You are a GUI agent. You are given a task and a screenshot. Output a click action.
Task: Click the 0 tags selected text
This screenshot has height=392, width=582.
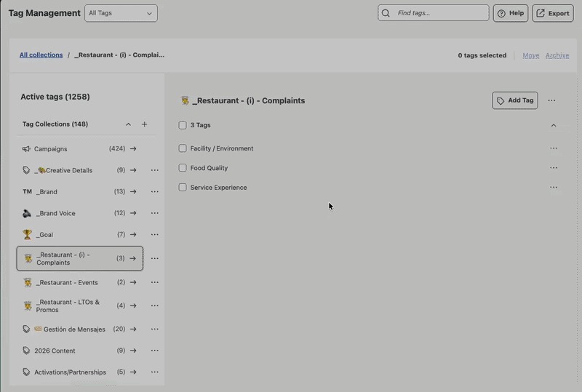[482, 55]
